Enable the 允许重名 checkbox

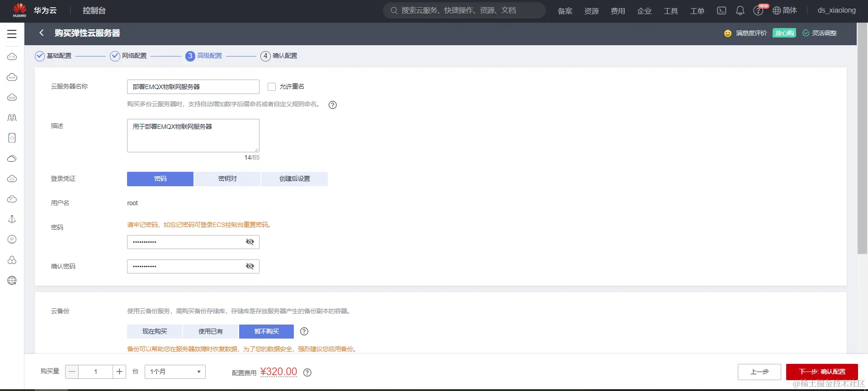pyautogui.click(x=272, y=86)
